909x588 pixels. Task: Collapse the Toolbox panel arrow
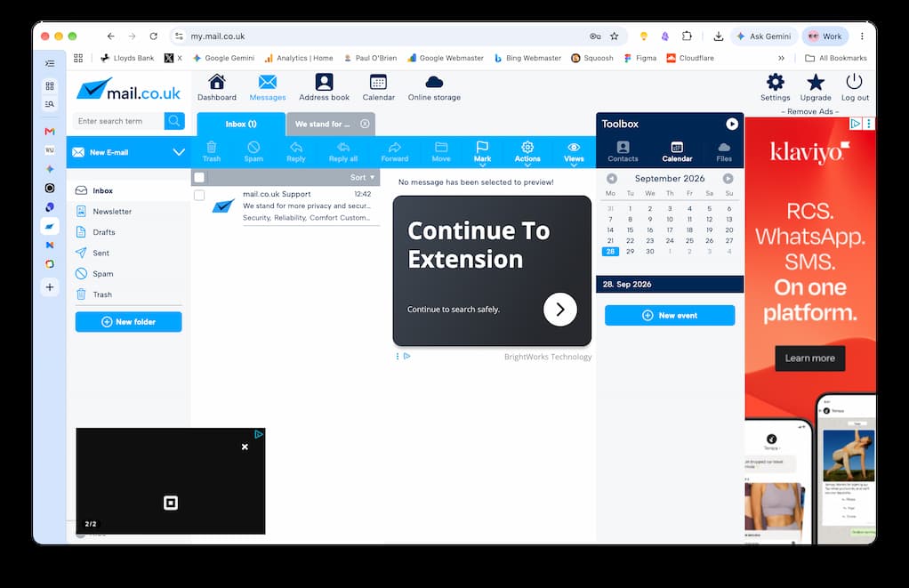[x=732, y=124]
